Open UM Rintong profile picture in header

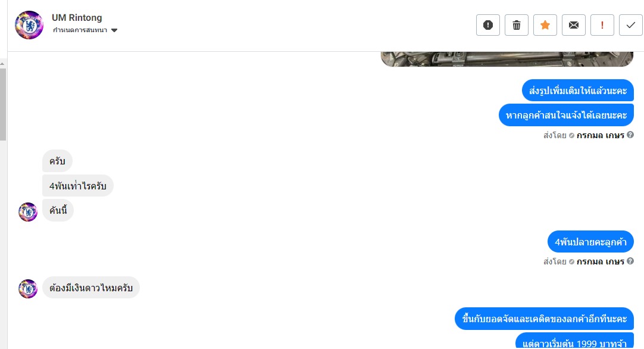point(29,25)
